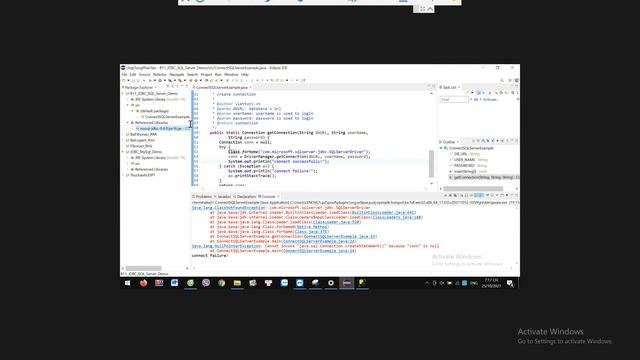Click the search magnifier icon at top right
Viewport: 640px width, 360px height.
[x=502, y=80]
